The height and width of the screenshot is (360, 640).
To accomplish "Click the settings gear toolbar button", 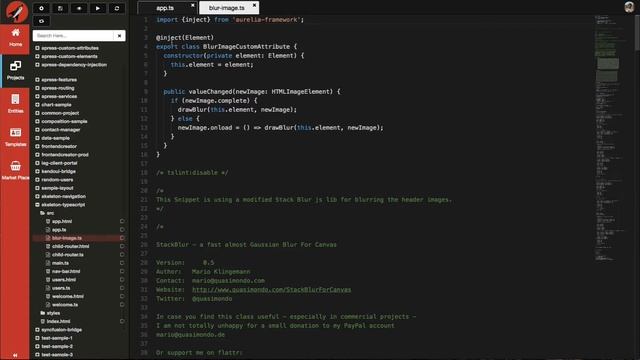I will point(41,8).
